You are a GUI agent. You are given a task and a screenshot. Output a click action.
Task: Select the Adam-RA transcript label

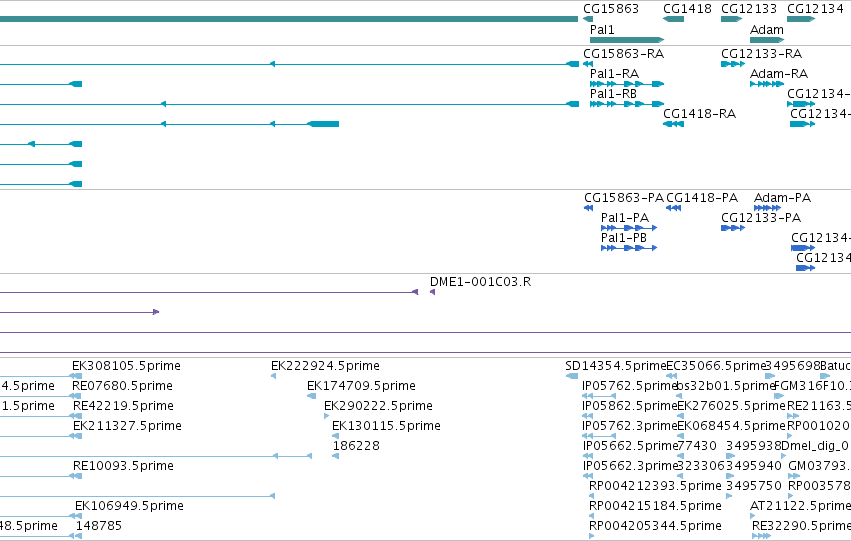(x=779, y=74)
